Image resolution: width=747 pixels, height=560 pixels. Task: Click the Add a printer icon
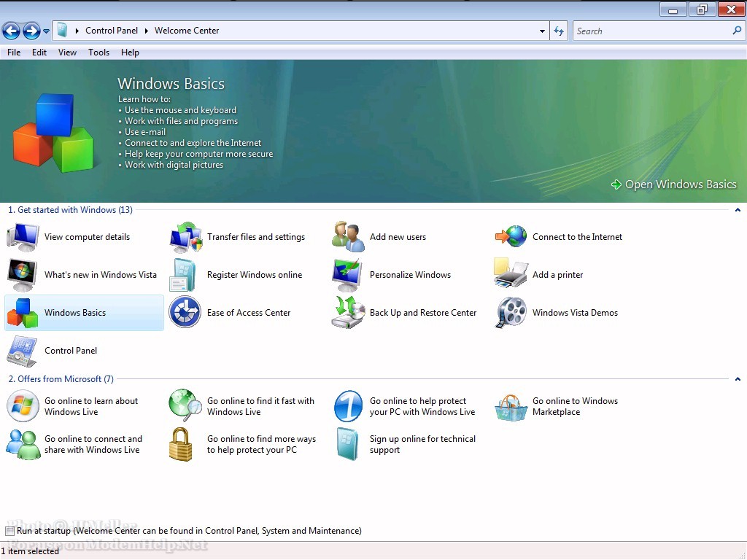[x=511, y=273]
